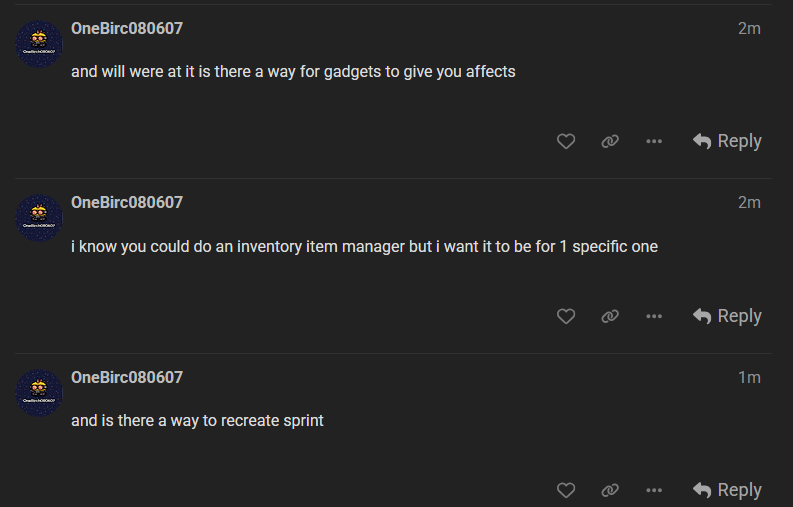
Task: Show more actions on gadgets affects post
Action: pos(654,142)
